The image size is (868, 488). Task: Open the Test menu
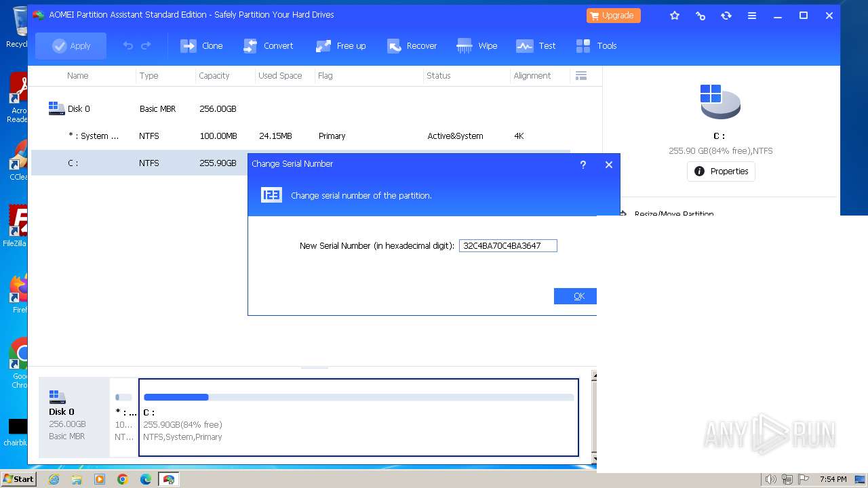pyautogui.click(x=536, y=45)
